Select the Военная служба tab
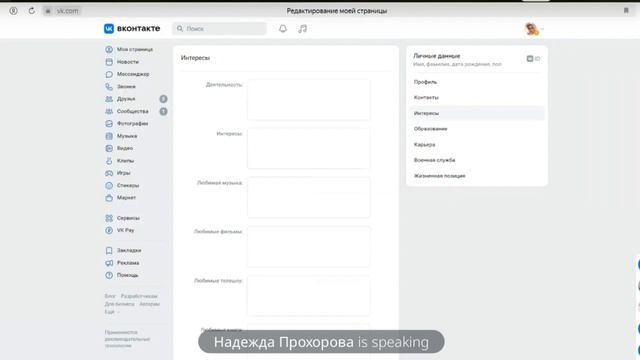Image resolution: width=640 pixels, height=360 pixels. click(477, 160)
